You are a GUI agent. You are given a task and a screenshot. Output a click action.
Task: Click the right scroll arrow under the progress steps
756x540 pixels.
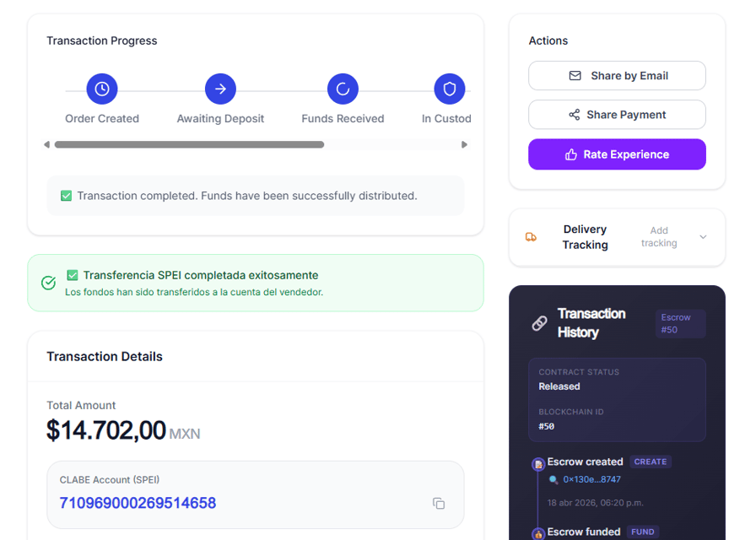click(x=465, y=144)
